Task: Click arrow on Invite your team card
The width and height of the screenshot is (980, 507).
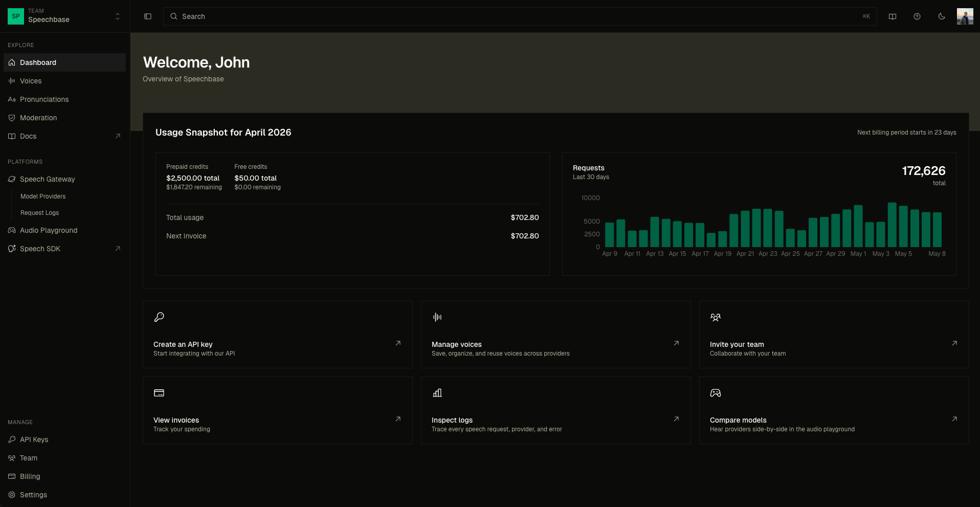Action: click(x=954, y=343)
